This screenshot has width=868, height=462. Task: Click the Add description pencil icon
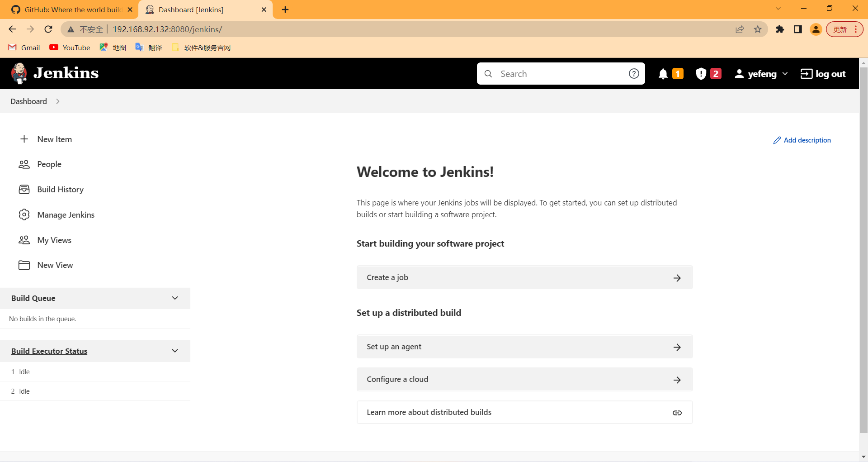[x=777, y=140]
